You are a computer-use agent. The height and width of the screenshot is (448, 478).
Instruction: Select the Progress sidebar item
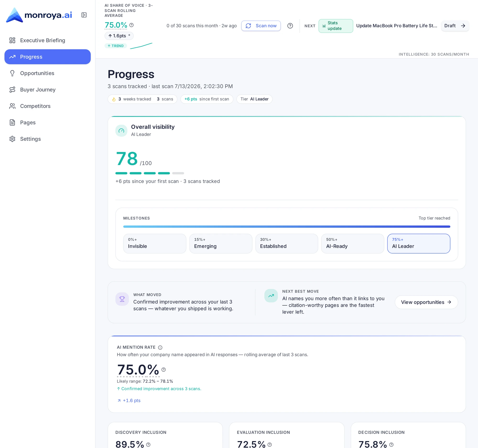click(x=48, y=57)
